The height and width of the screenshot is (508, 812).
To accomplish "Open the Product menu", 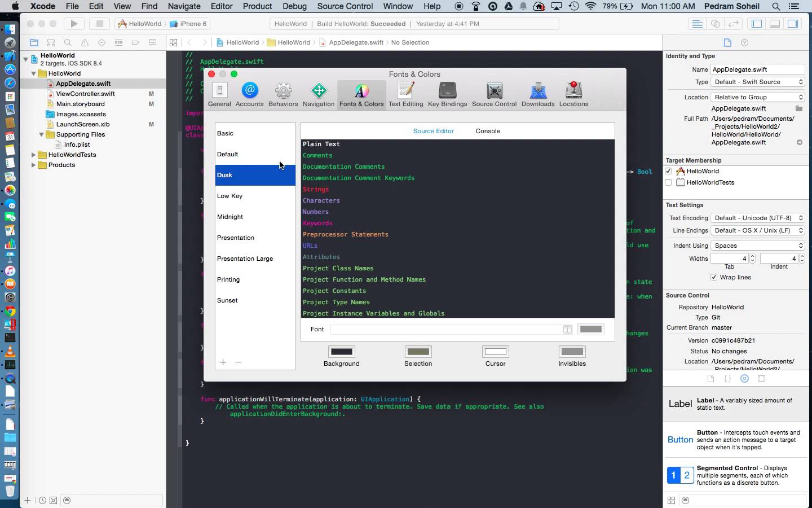I will tap(257, 6).
